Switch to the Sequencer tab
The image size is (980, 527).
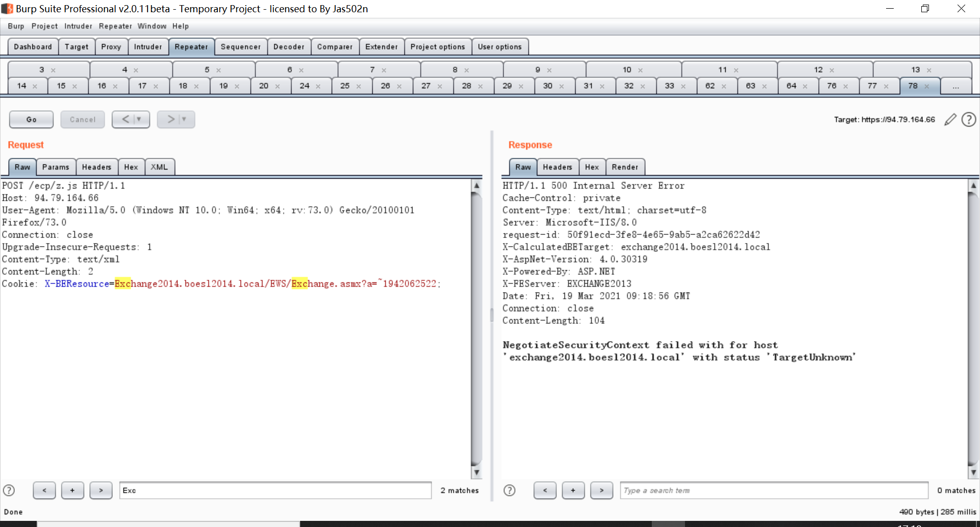[241, 46]
